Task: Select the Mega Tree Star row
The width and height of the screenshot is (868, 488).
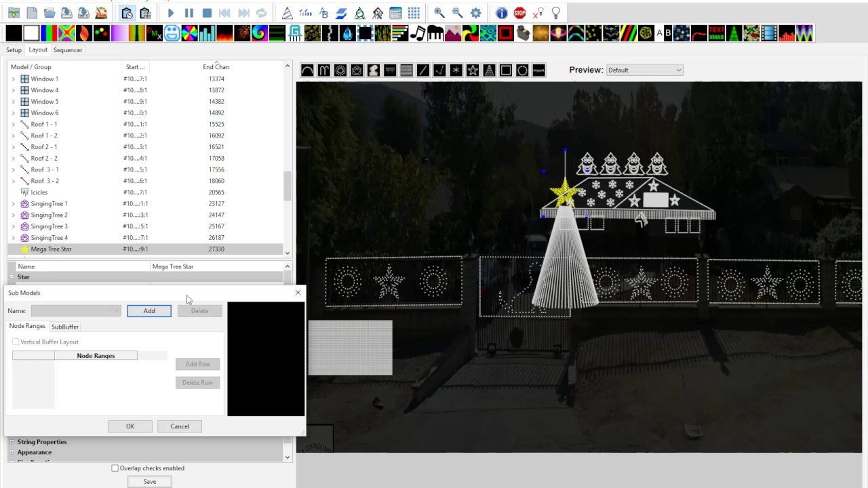Action: [x=145, y=249]
